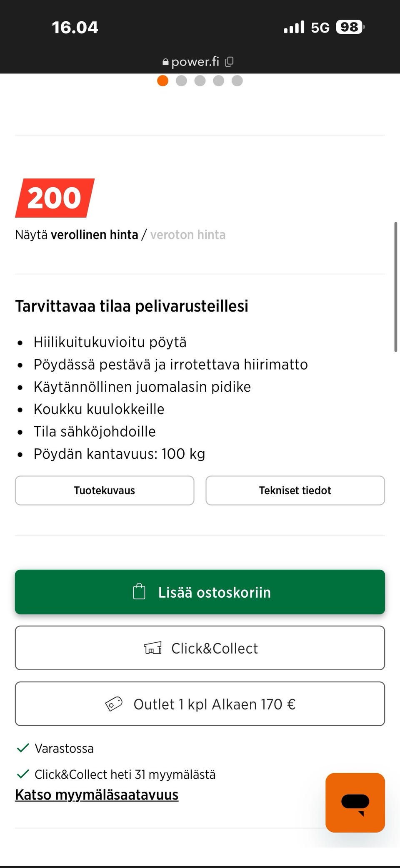Click the price tag icon beside Outlet offer
The height and width of the screenshot is (868, 400).
coord(114,703)
